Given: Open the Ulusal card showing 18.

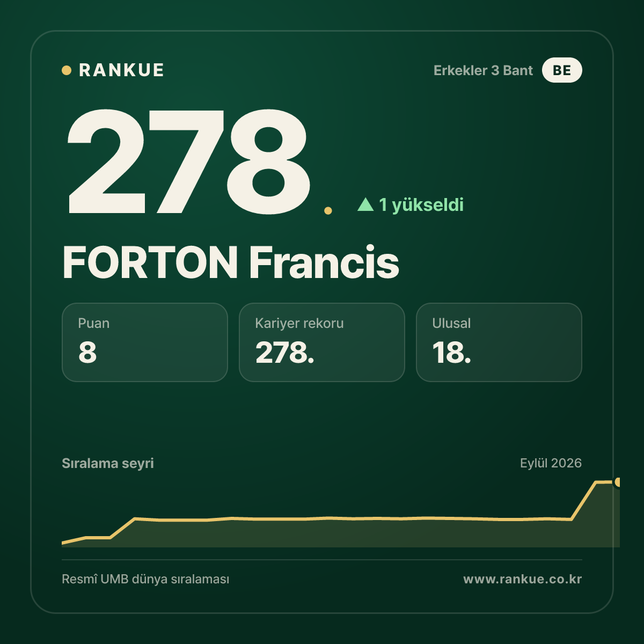Looking at the screenshot, I should [499, 342].
